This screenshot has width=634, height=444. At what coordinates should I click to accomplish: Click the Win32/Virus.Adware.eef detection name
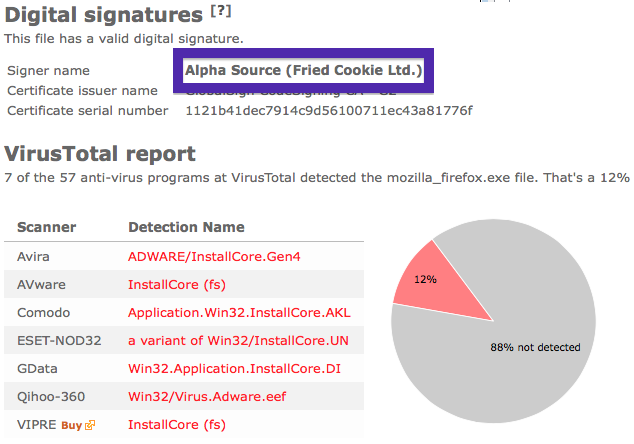pyautogui.click(x=207, y=397)
